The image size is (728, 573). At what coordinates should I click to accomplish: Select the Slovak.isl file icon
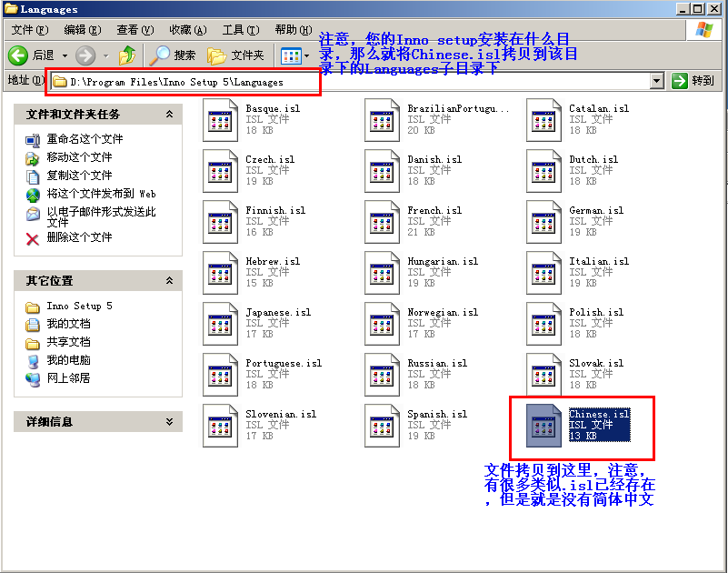click(544, 375)
